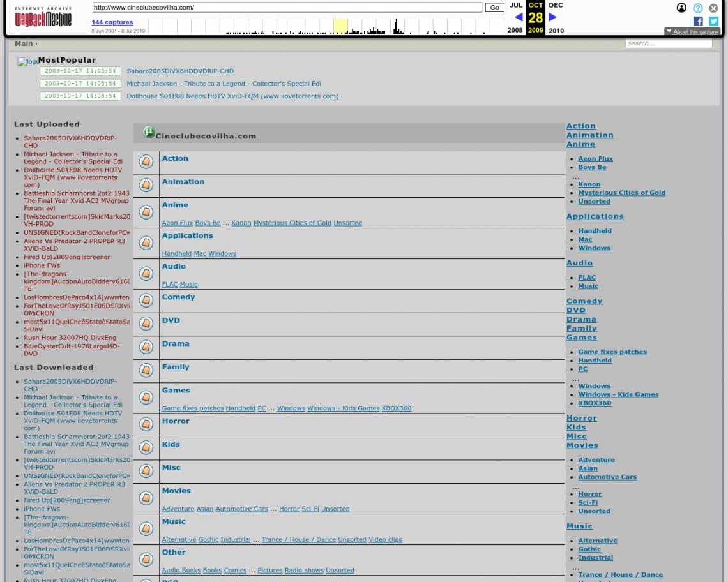Click the Wayback Machine logo
The width and height of the screenshot is (728, 582).
tap(43, 17)
